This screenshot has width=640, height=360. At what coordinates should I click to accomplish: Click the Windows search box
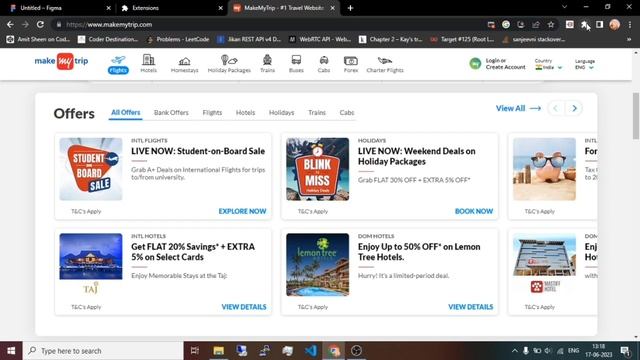tap(103, 351)
